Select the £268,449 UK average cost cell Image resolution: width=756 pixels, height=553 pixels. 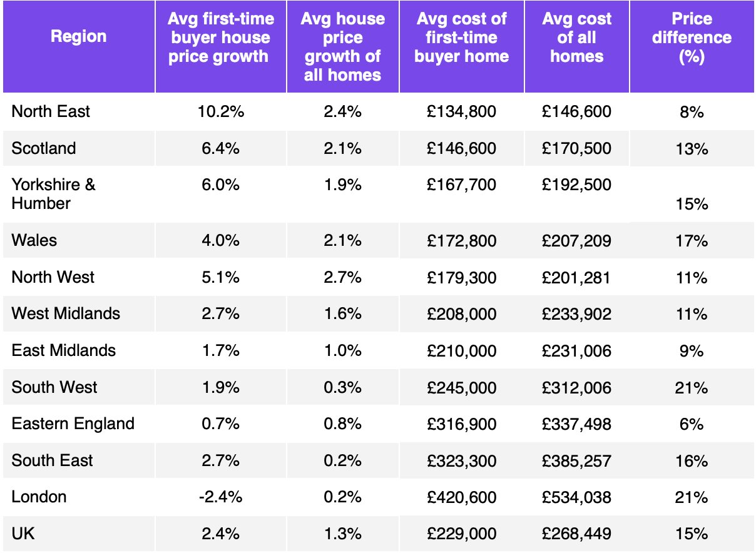click(x=576, y=534)
